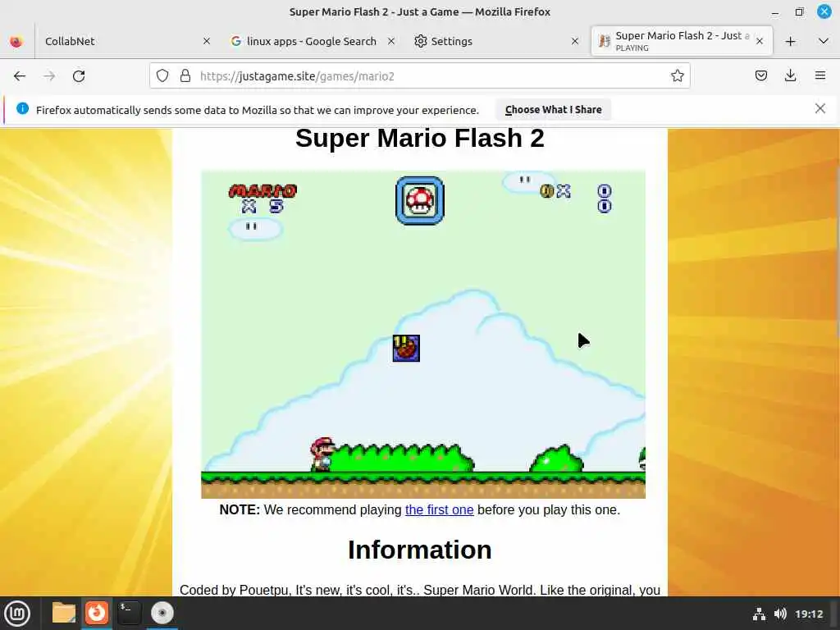
Task: Open the Downloads panel
Action: click(790, 76)
